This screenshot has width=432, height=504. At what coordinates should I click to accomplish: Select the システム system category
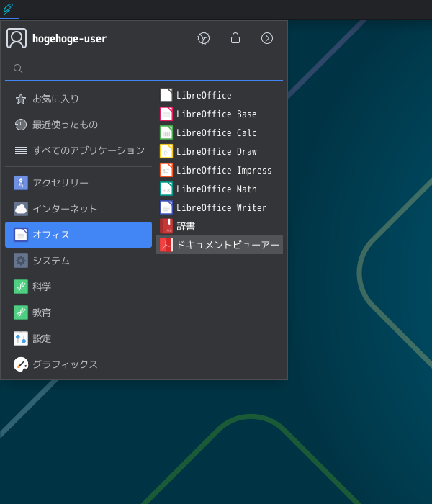pyautogui.click(x=78, y=261)
